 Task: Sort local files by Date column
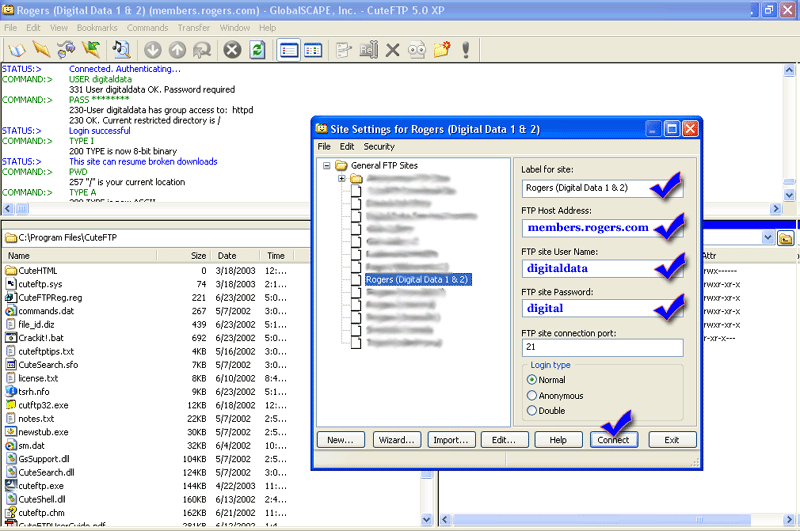tap(234, 256)
